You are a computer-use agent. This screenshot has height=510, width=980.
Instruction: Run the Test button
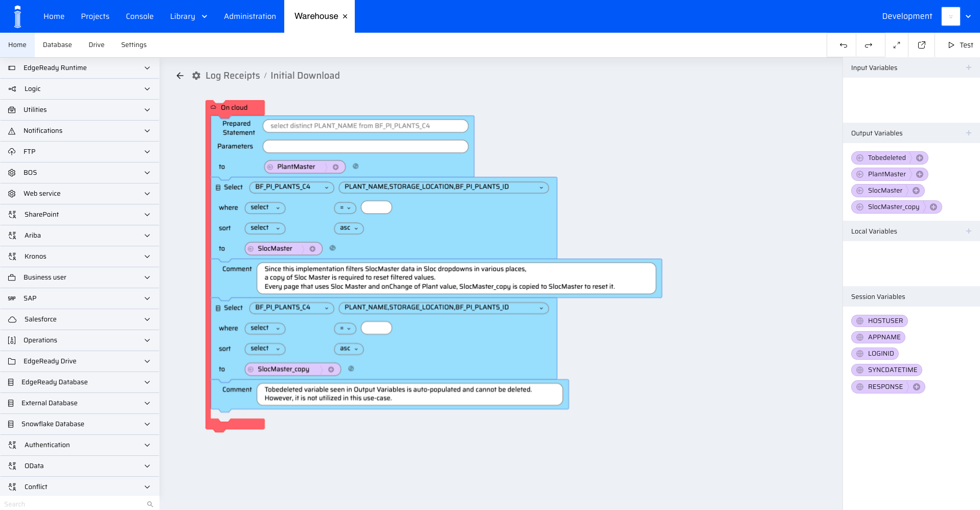(961, 45)
